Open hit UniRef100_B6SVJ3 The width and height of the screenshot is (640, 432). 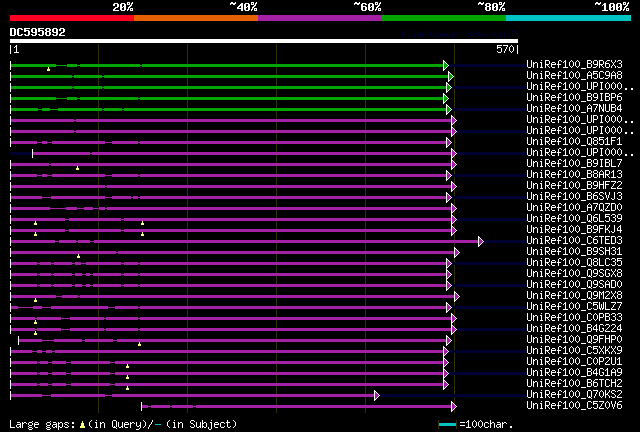pyautogui.click(x=574, y=196)
